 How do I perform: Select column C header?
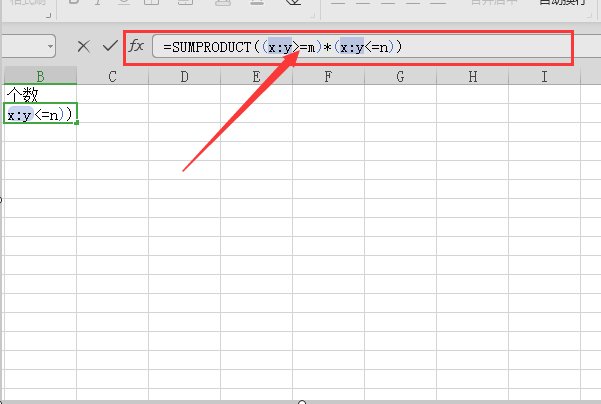112,76
